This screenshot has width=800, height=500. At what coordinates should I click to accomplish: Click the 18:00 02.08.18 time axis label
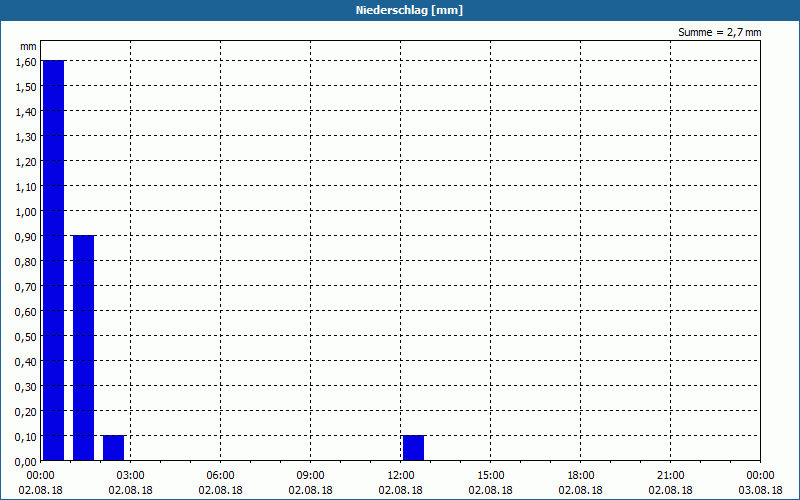581,483
